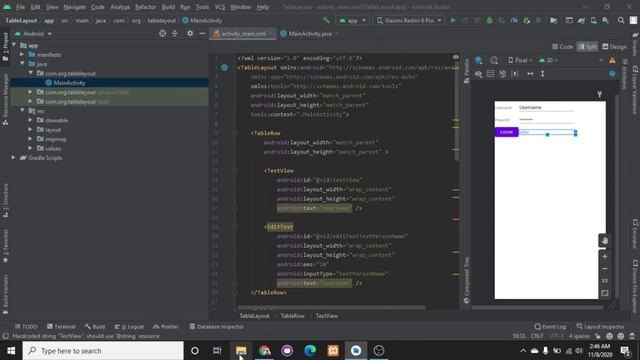The width and height of the screenshot is (640, 360).
Task: Click the LOGIN button in design preview
Action: pos(507,132)
